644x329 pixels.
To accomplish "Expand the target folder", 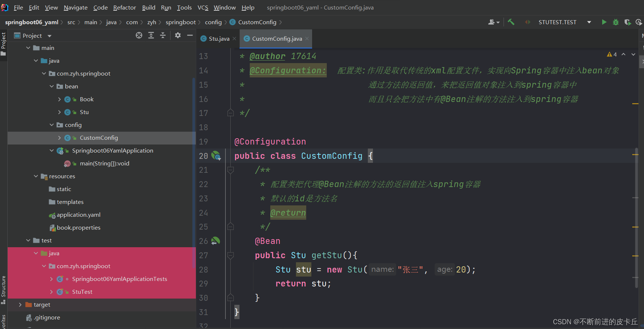I will click(20, 304).
